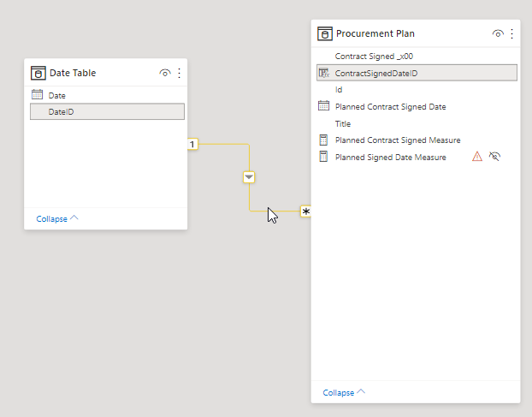The width and height of the screenshot is (532, 417).
Task: Click calculated column icon for ContractSignedDateID
Action: (324, 73)
